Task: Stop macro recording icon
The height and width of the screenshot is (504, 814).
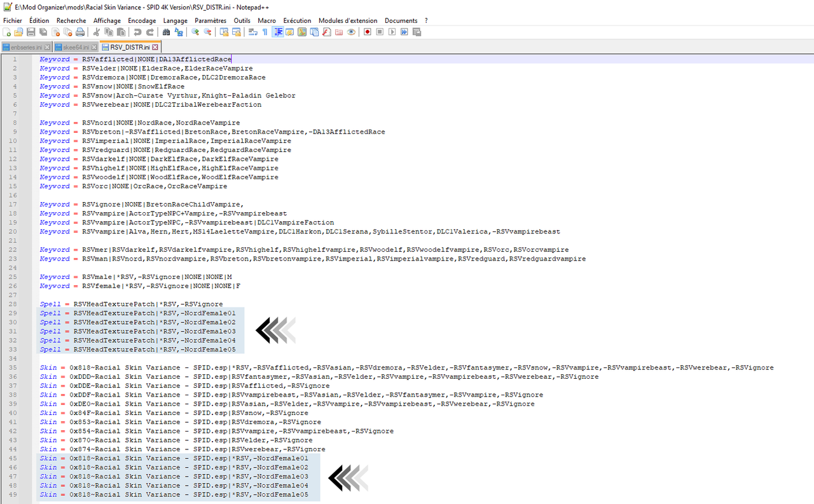Action: [x=380, y=32]
